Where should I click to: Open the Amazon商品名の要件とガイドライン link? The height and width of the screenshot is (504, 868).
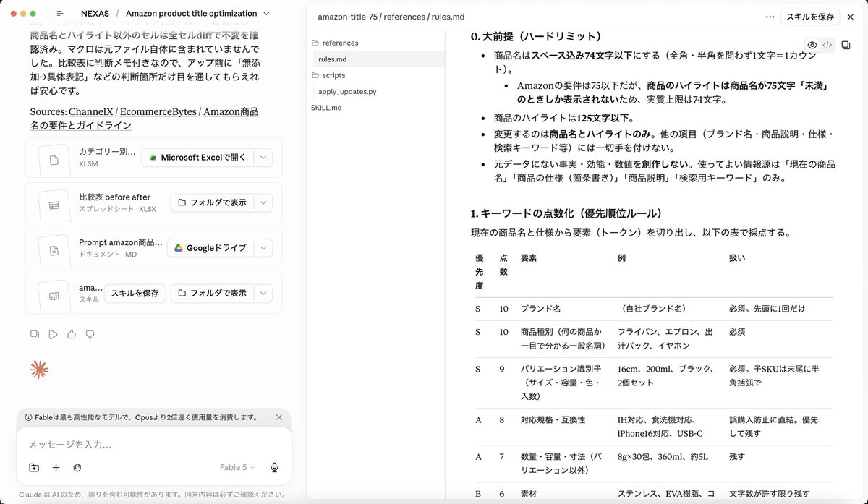144,119
